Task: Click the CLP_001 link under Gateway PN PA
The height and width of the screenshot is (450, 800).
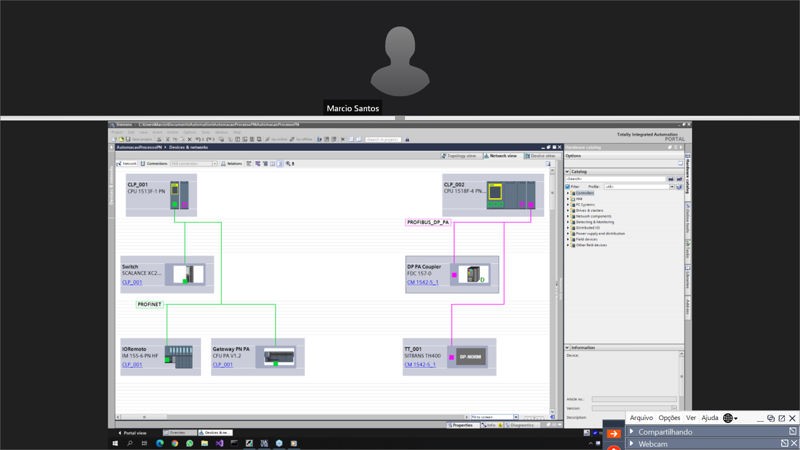Action: pyautogui.click(x=223, y=364)
